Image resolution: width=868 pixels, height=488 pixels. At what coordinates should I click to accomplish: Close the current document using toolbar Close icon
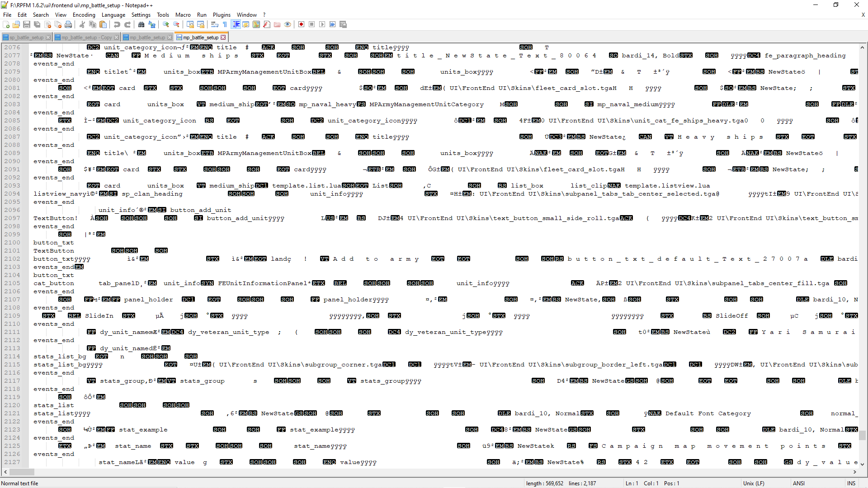[x=47, y=24]
